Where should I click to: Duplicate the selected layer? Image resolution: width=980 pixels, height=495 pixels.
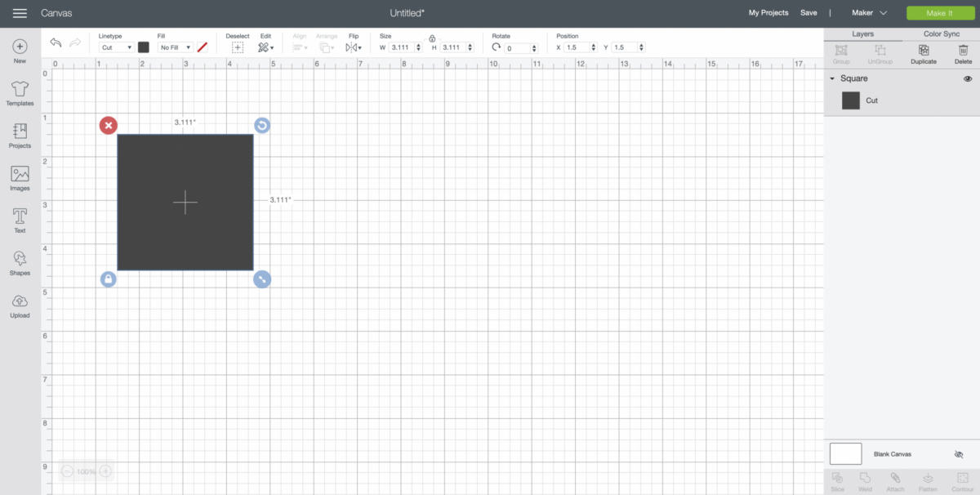click(924, 54)
